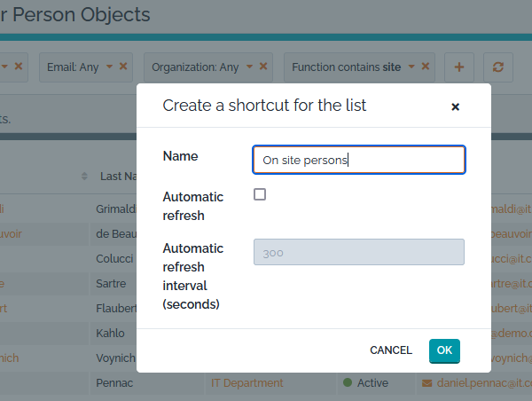Close the Create shortcut dialog
Viewport: 532px width, 401px height.
click(x=455, y=106)
